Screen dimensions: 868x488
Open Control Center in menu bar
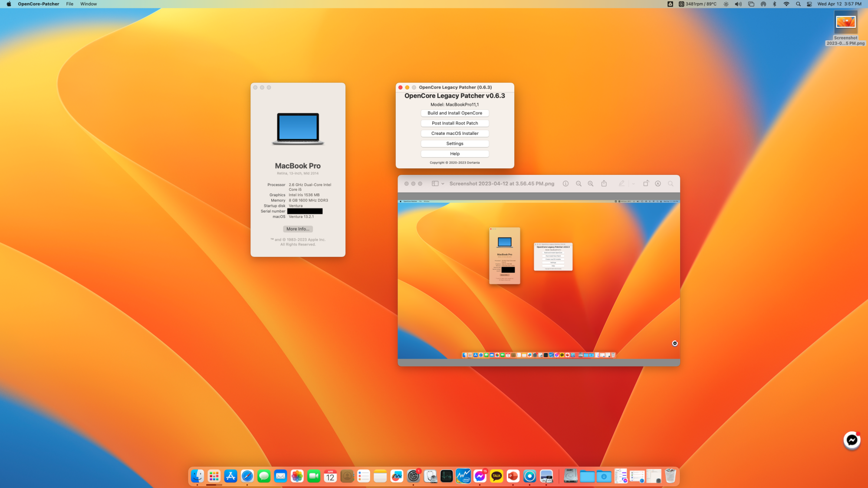pyautogui.click(x=809, y=4)
